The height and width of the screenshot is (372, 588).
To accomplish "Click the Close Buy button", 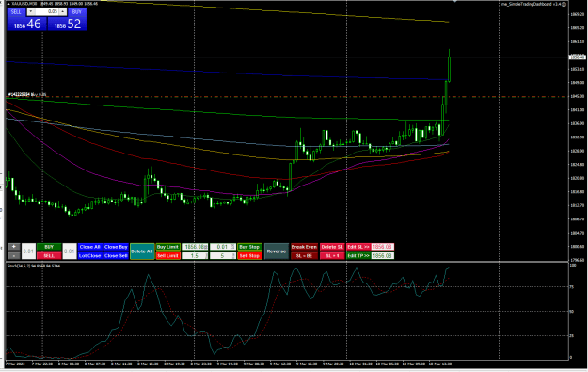I will point(116,247).
